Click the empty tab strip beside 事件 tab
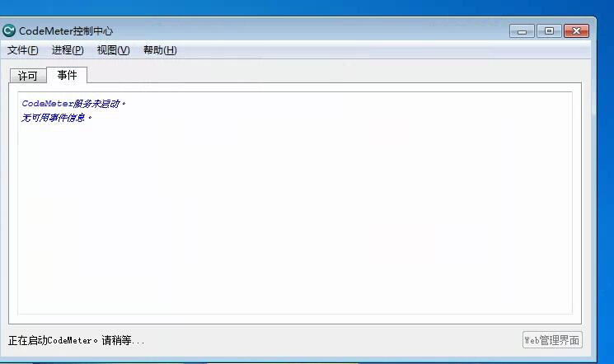This screenshot has height=364, width=614. tap(333, 75)
